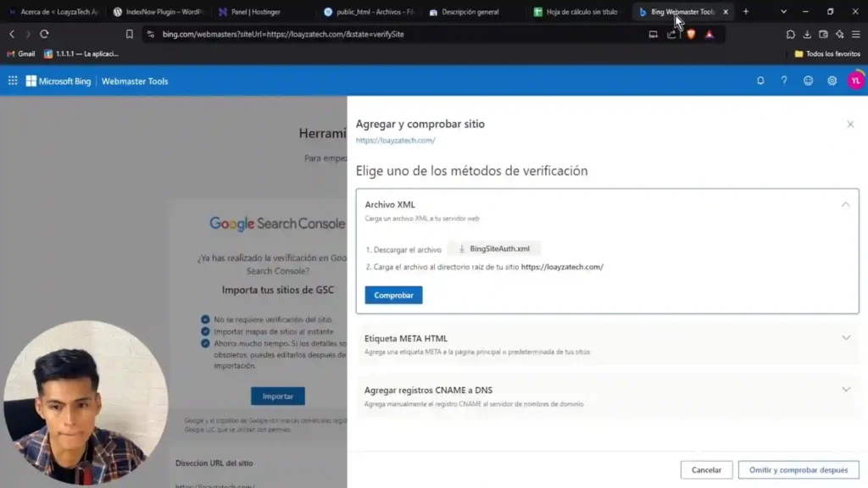Click the bookmark star in address bar
The image size is (868, 488).
point(129,34)
